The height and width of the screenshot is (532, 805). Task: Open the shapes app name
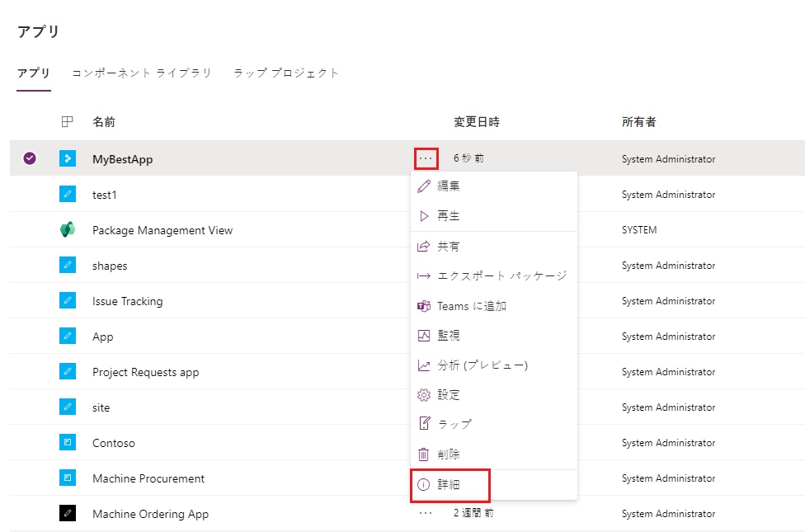point(110,266)
